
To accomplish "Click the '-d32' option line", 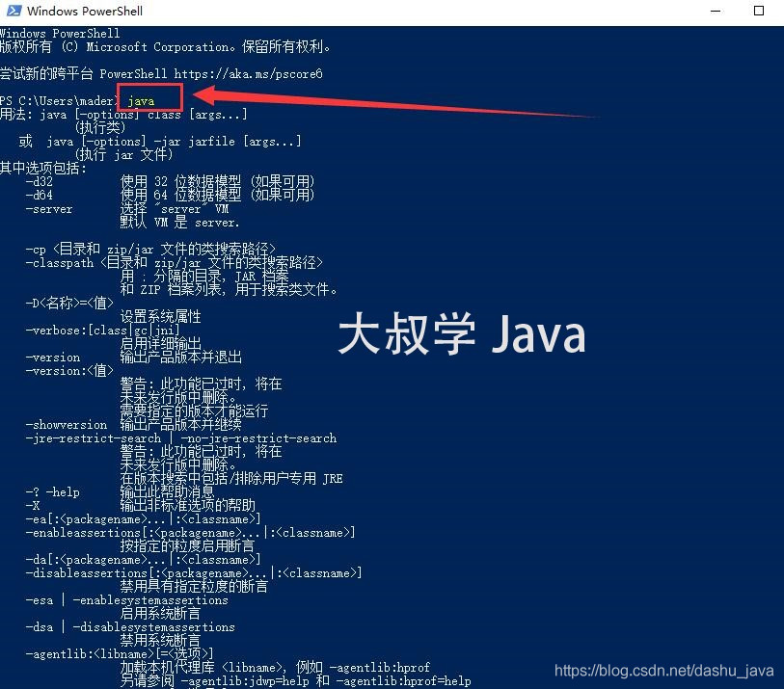I will tap(170, 181).
